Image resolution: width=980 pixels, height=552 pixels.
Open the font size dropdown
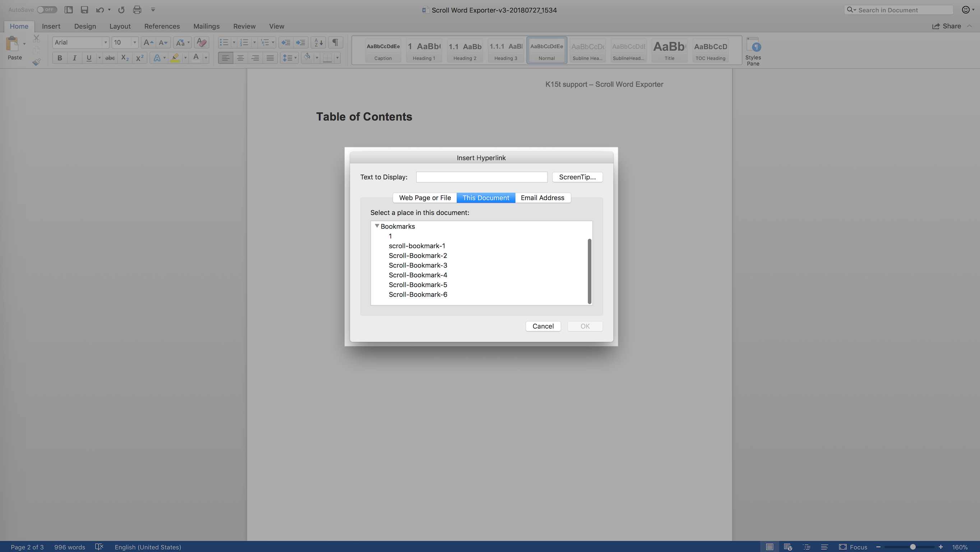(134, 42)
